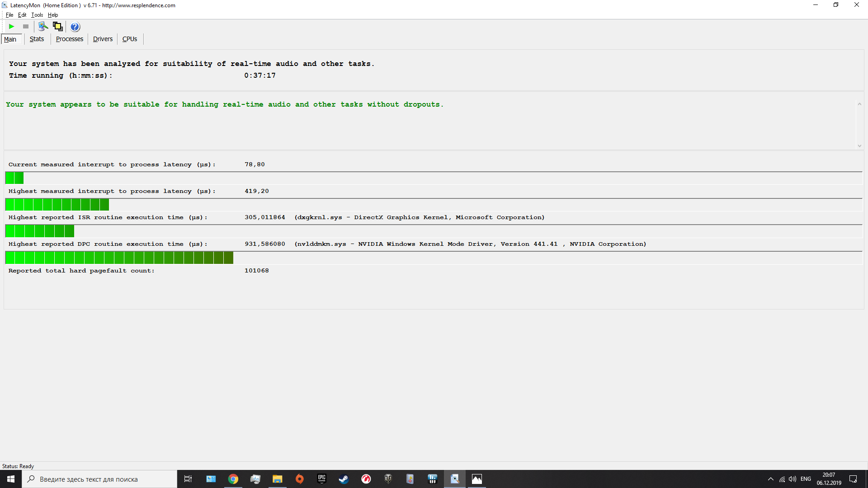Switch to the Stats tab
Screen dimensions: 868x488
click(37, 39)
